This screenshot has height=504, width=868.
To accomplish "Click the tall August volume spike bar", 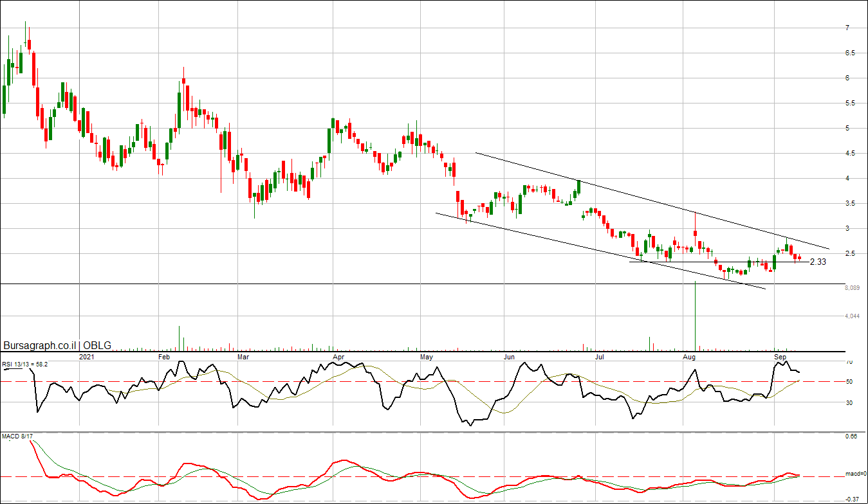I will pos(695,315).
